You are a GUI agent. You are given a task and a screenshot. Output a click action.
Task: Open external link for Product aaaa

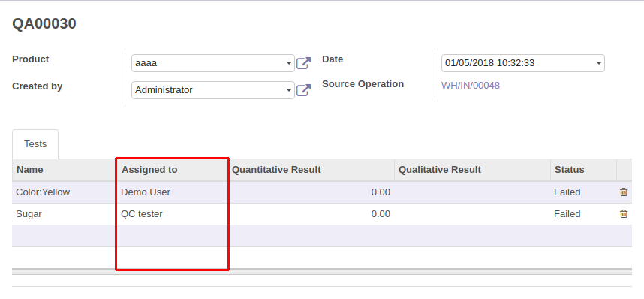[303, 63]
